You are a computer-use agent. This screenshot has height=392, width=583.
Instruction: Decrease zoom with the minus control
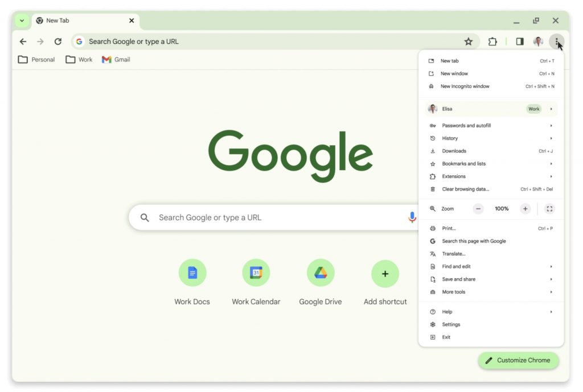coord(478,208)
